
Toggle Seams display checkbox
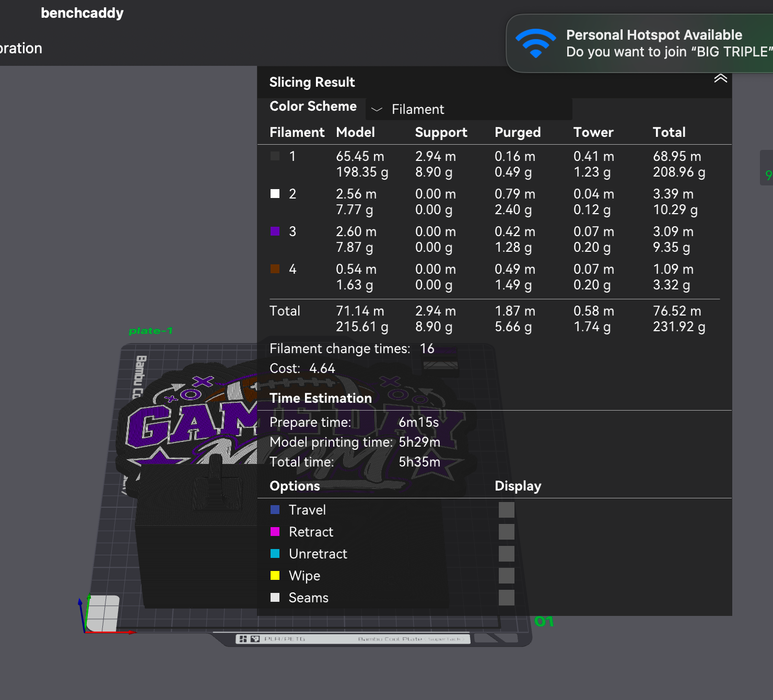[506, 598]
